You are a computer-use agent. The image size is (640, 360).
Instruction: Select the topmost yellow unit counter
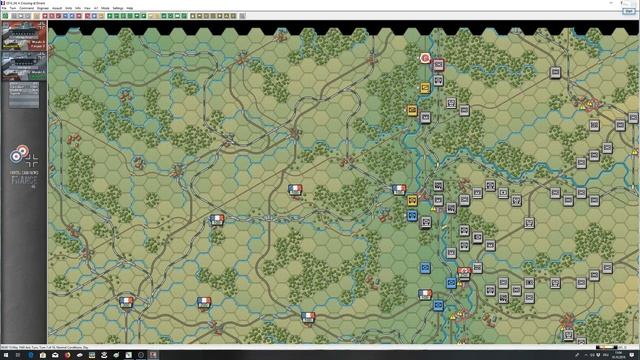(425, 87)
